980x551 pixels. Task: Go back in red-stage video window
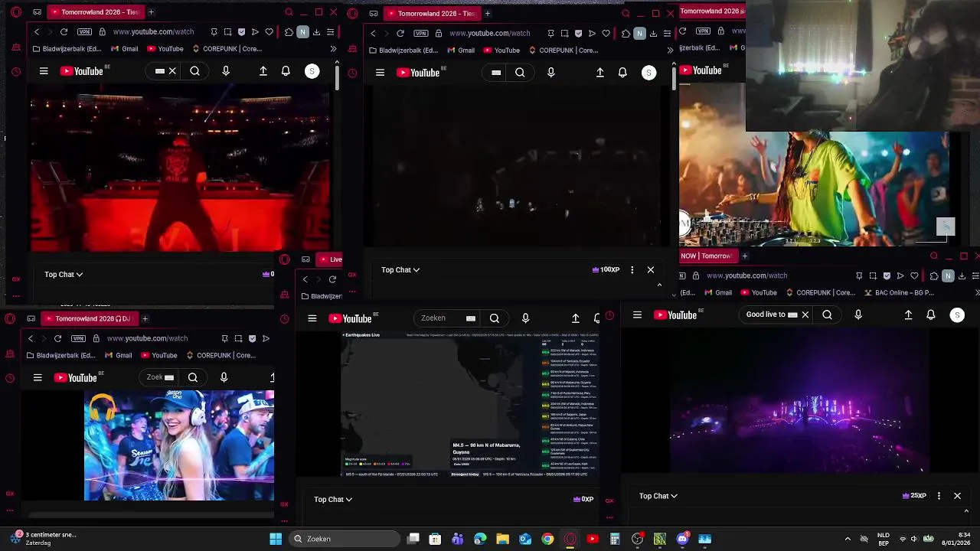coord(37,32)
